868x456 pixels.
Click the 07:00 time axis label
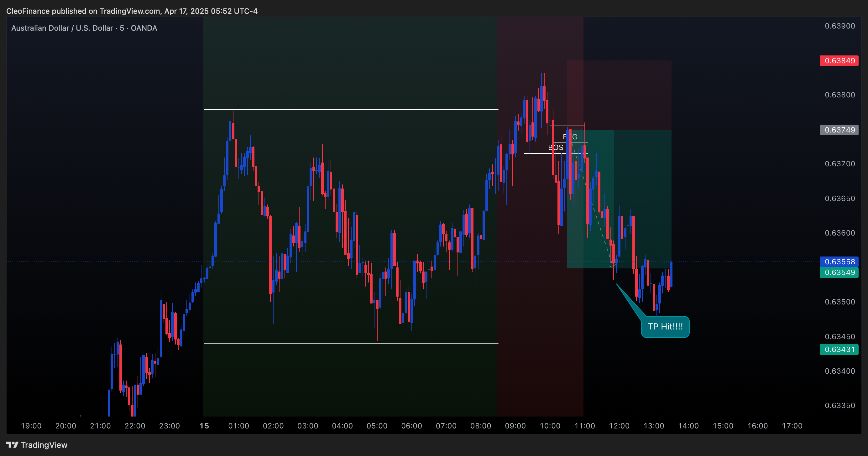tap(446, 426)
